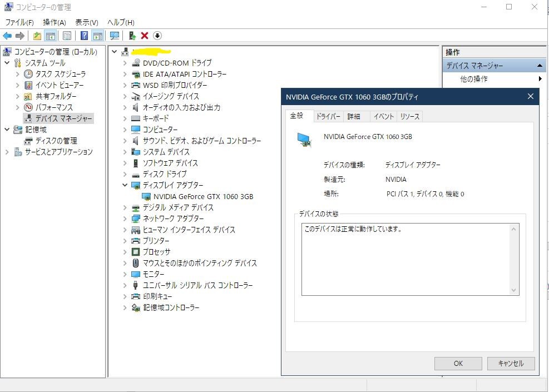Toggle the console tree pane toolbar button
549x392 pixels.
click(51, 36)
